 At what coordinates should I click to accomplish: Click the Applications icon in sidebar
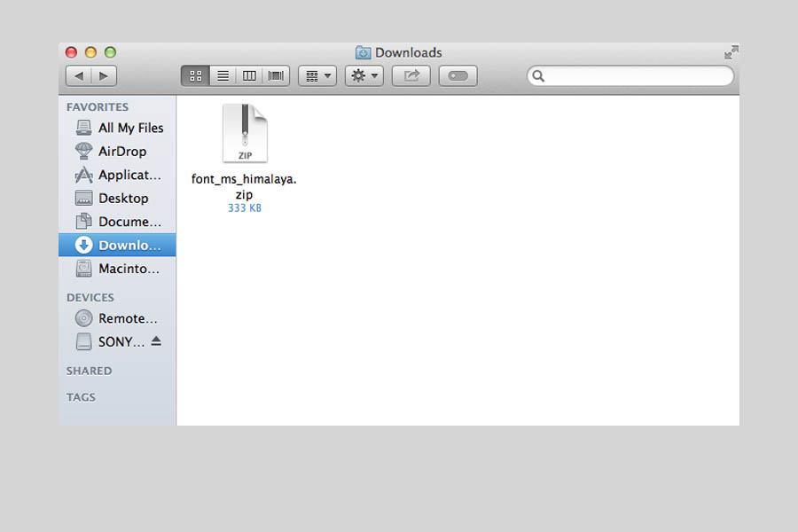tap(84, 175)
